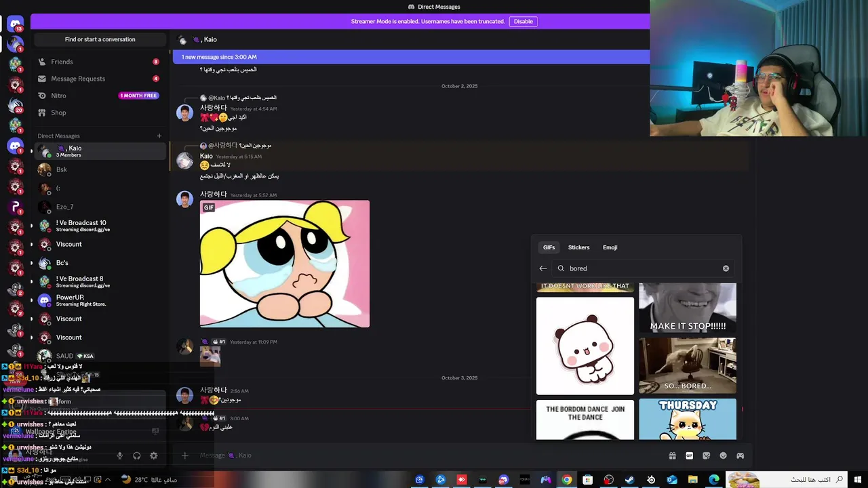Deafen audio with headphones icon
The image size is (868, 488).
pyautogui.click(x=137, y=456)
